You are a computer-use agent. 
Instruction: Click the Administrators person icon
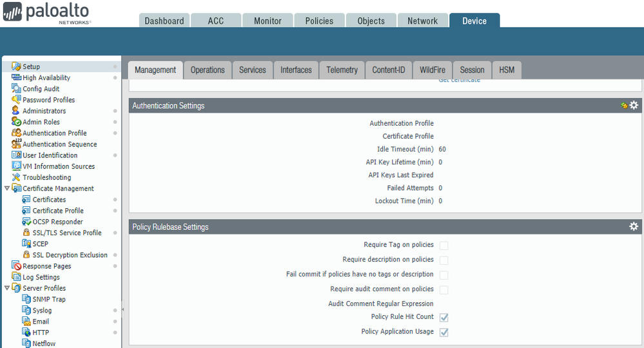(x=16, y=111)
